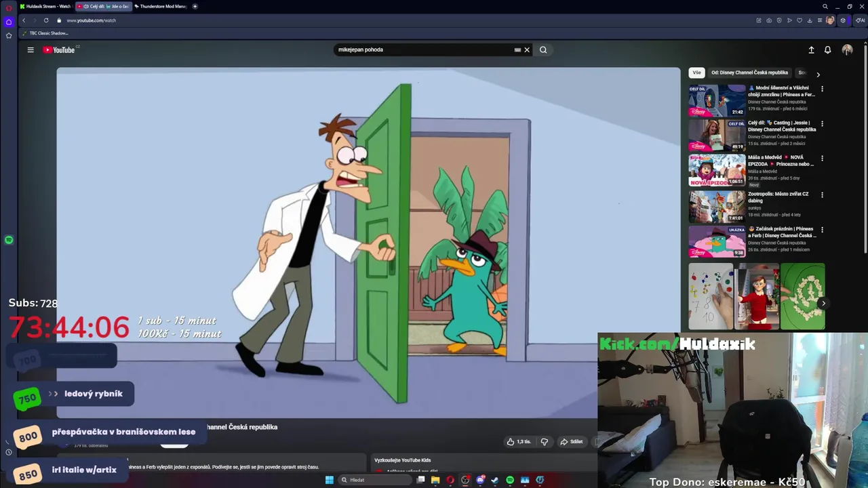Open options for Máša a Medvěd video
The image size is (868, 488).
(x=822, y=159)
